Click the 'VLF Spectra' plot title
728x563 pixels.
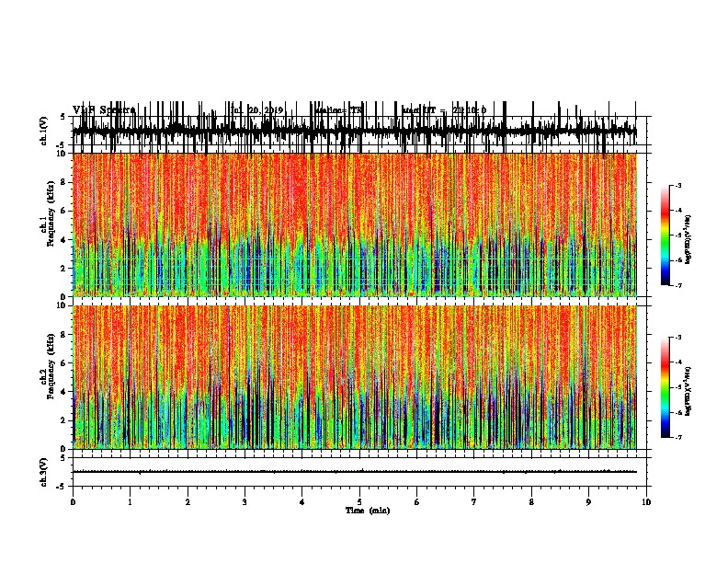pyautogui.click(x=104, y=110)
